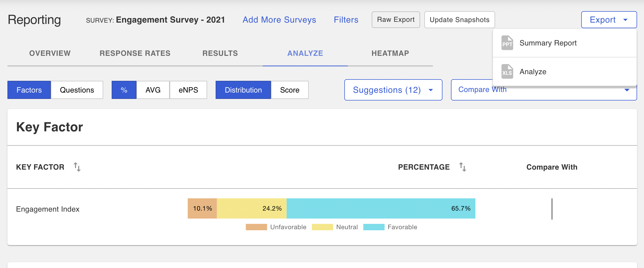This screenshot has height=268, width=644.
Task: Click the XLS file icon for Analyze
Action: [x=507, y=72]
